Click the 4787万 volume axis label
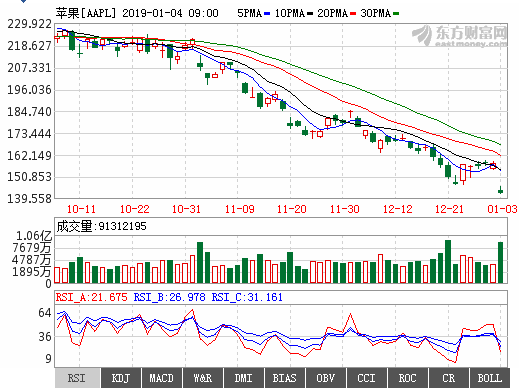 [x=31, y=260]
